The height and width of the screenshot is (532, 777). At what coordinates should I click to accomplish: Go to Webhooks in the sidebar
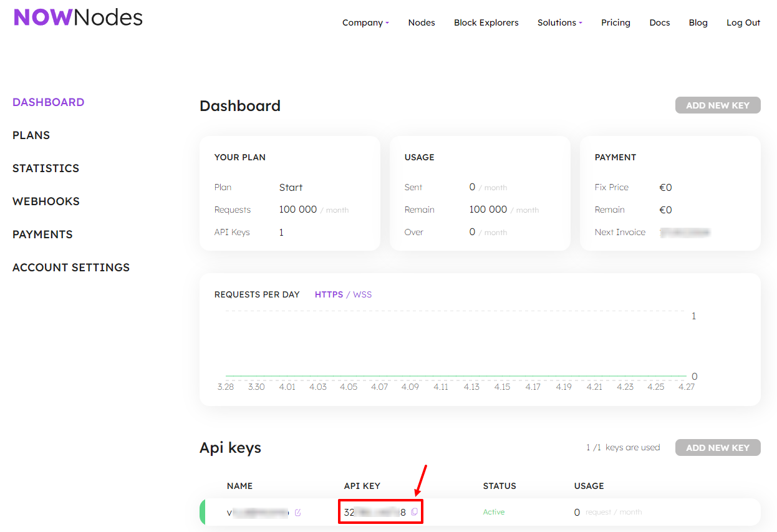(46, 201)
